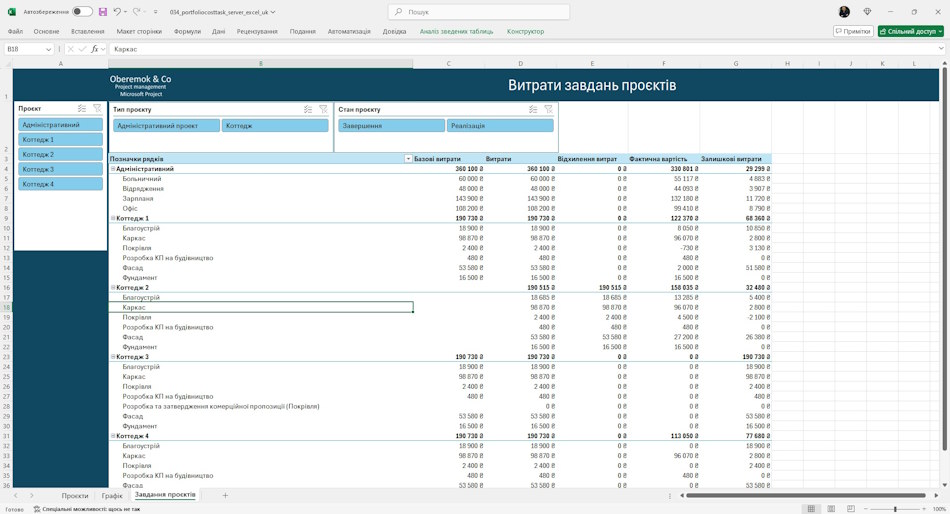Click the confirm checkmark in formula bar
The image size is (950, 514).
coord(82,49)
